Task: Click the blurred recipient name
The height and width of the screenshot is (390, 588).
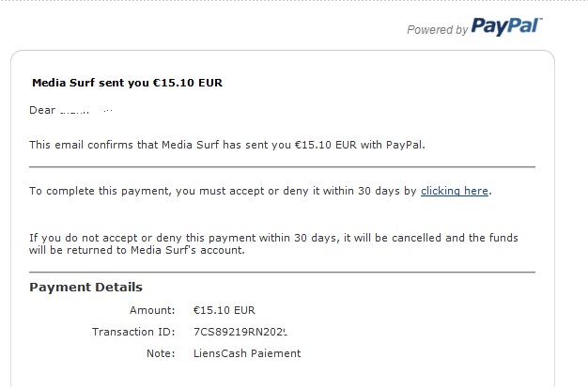Action: (x=85, y=112)
